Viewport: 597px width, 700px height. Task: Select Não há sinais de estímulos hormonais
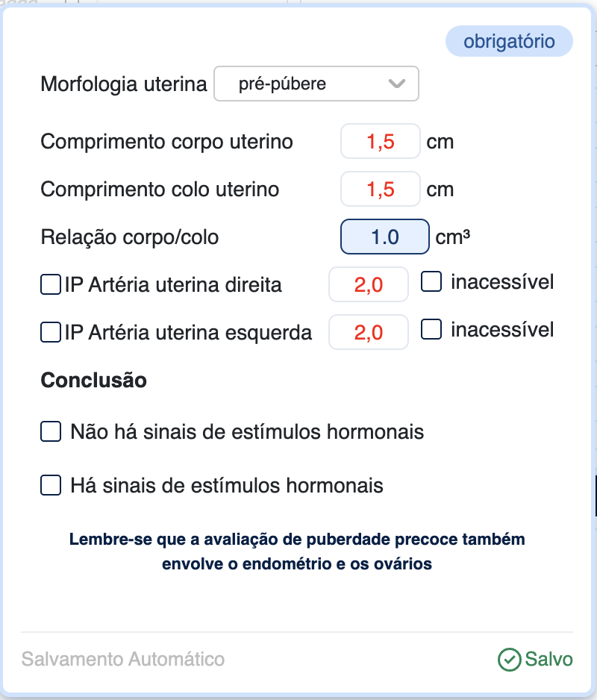[x=51, y=431]
